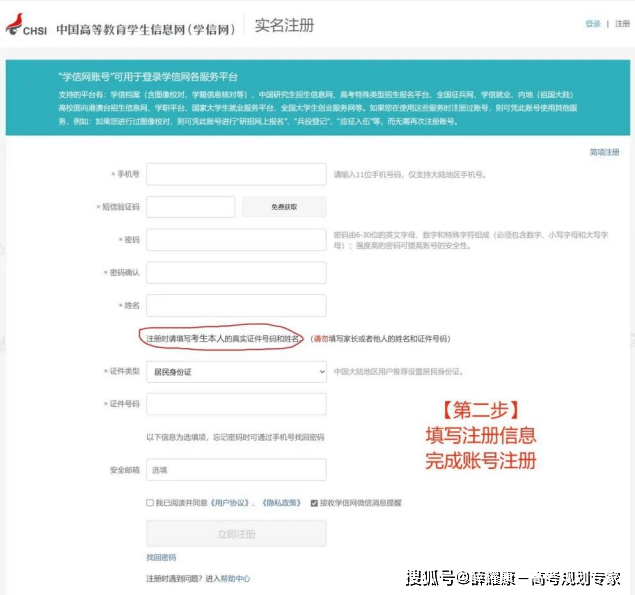Image resolution: width=635 pixels, height=595 pixels.
Task: Click the 实名注册 page heading
Action: point(284,25)
